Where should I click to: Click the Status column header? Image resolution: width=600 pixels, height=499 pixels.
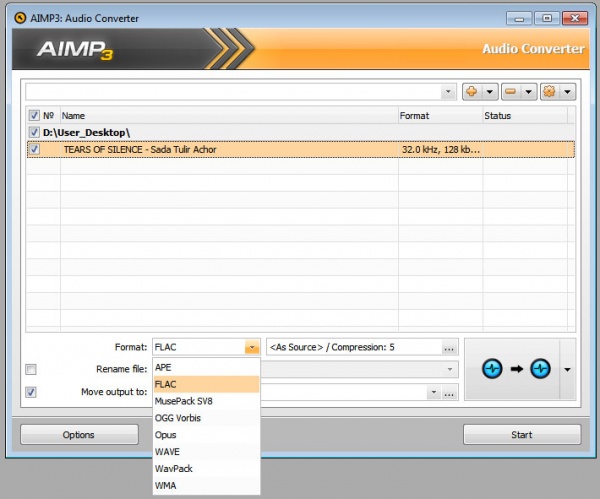[525, 116]
